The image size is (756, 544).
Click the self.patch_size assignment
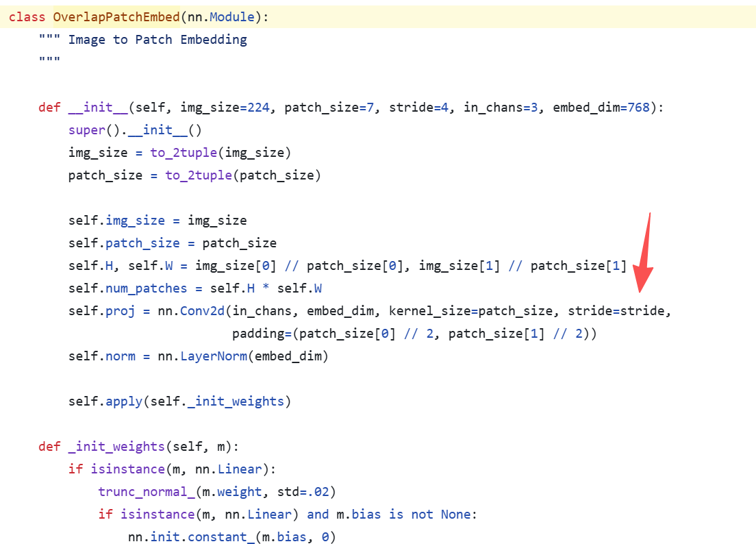click(172, 243)
